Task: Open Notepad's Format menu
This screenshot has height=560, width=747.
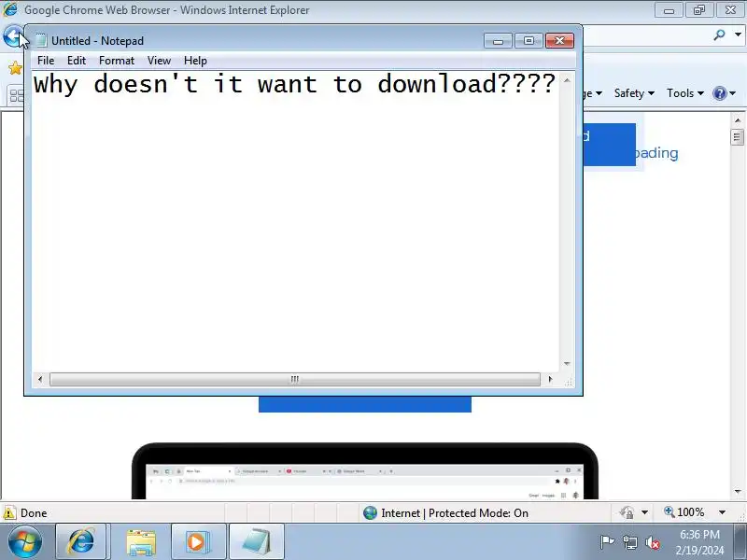Action: pyautogui.click(x=117, y=61)
